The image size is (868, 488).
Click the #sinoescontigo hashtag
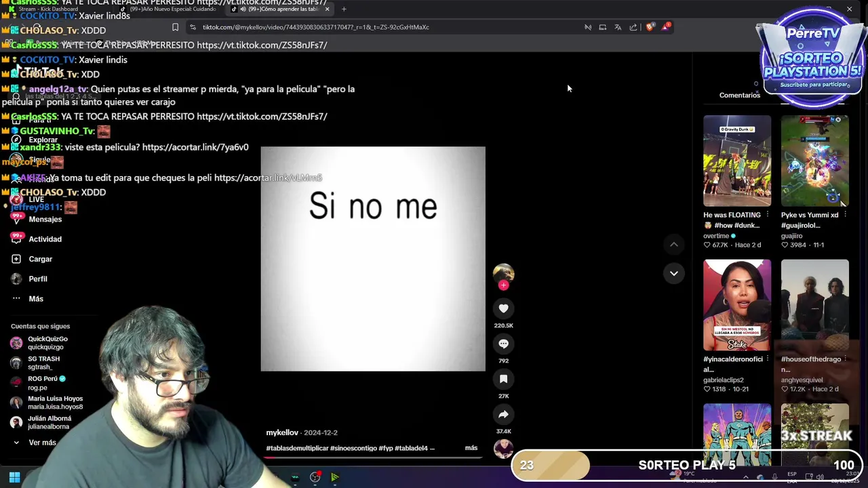click(353, 448)
